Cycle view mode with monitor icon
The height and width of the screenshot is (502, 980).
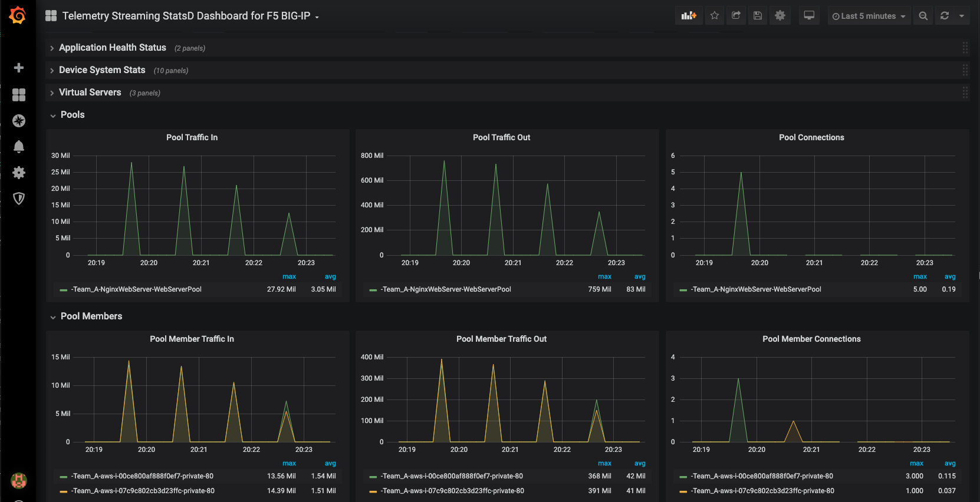click(809, 16)
